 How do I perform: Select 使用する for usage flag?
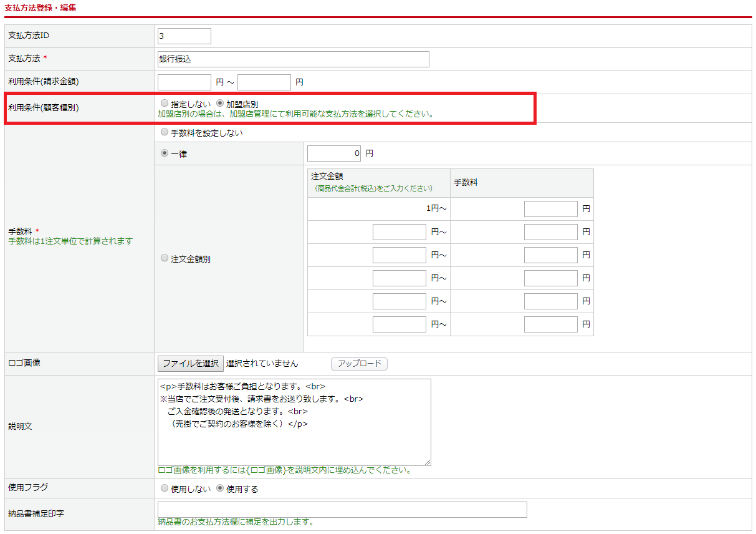point(220,488)
